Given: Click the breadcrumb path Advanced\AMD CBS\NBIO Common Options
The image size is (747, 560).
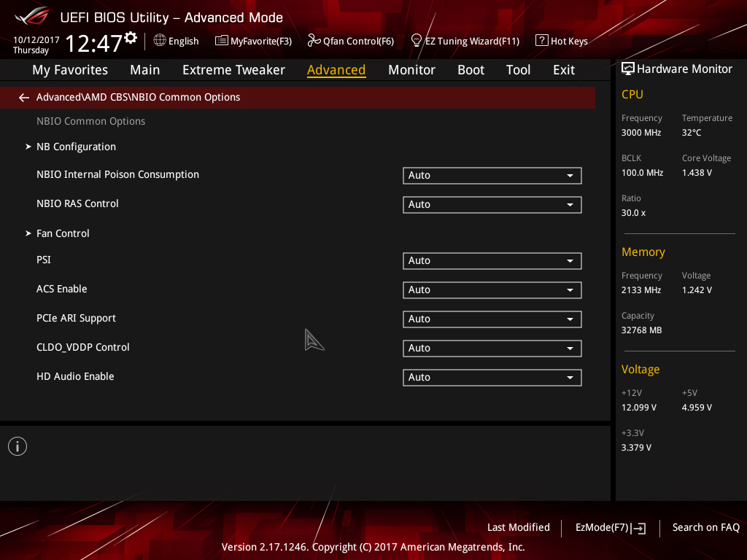Looking at the screenshot, I should (138, 97).
